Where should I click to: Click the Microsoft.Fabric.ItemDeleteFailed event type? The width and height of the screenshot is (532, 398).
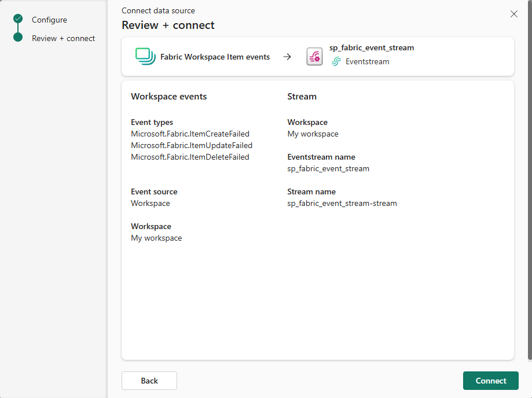[190, 157]
